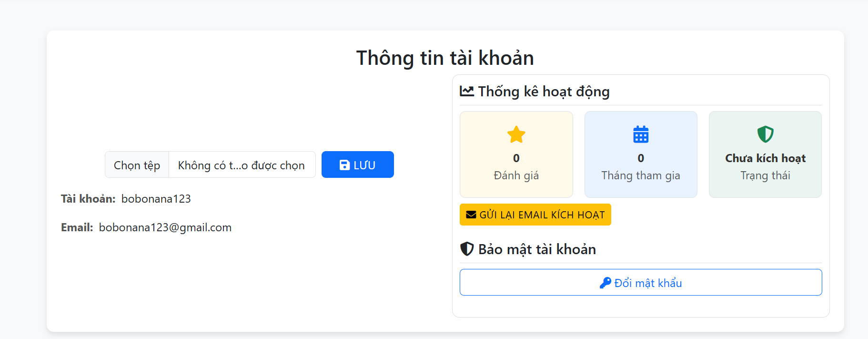868x339 pixels.
Task: Click the chart icon beside Thống kê hoạt động
Action: (x=467, y=91)
